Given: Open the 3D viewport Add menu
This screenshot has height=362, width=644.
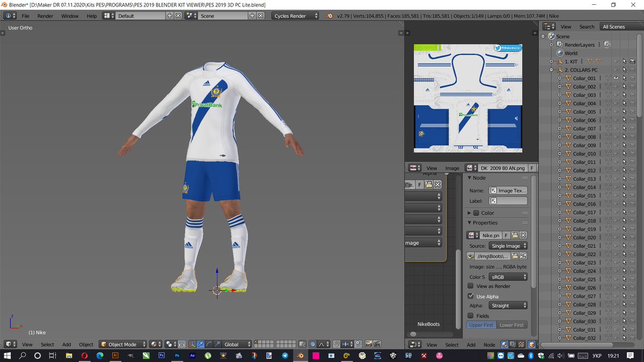Looking at the screenshot, I should coord(67,344).
